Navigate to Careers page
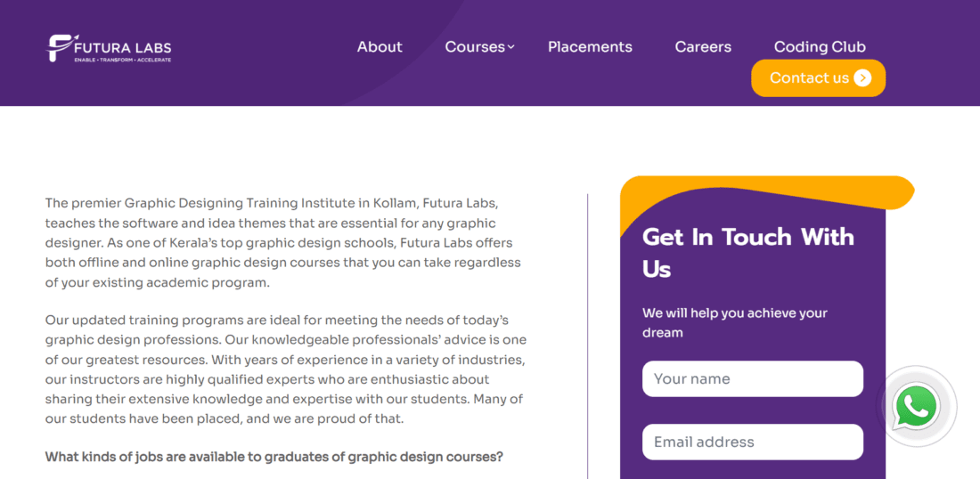The height and width of the screenshot is (479, 980). click(x=703, y=47)
